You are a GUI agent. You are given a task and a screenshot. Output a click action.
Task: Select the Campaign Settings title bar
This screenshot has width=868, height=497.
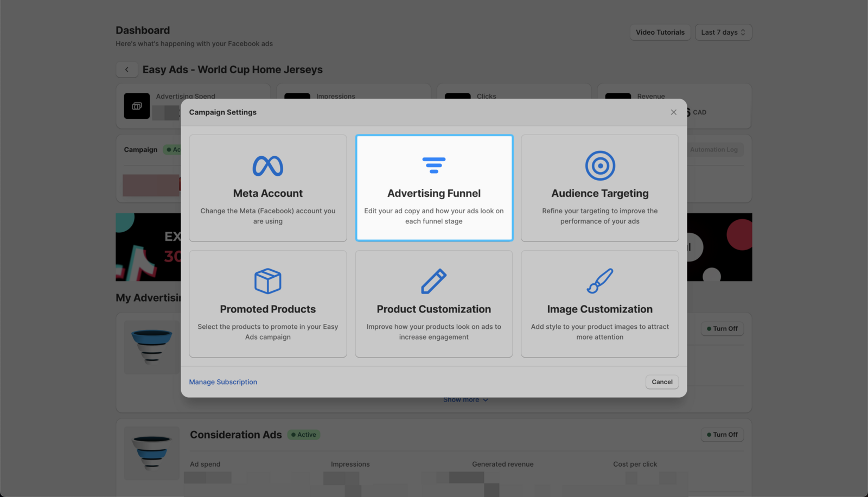(x=222, y=112)
